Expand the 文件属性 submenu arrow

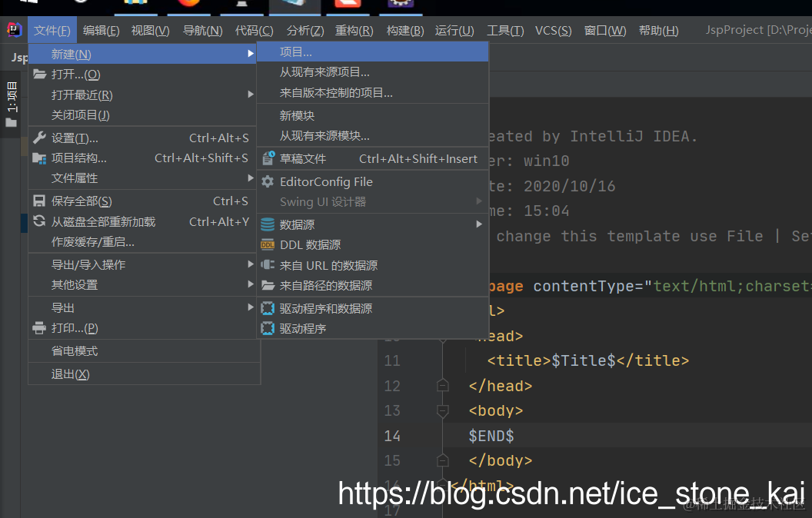pos(251,178)
